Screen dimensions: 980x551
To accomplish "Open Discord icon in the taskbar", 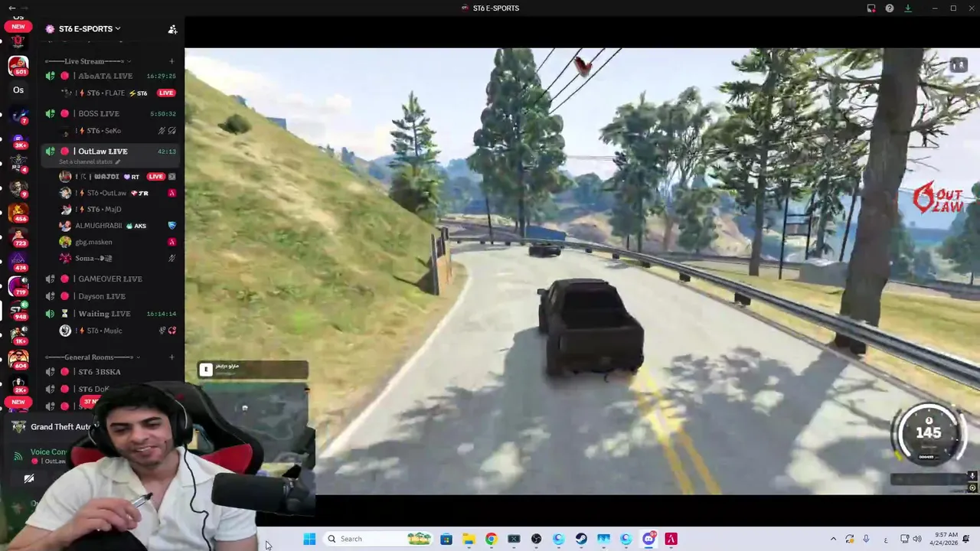I will click(x=648, y=539).
